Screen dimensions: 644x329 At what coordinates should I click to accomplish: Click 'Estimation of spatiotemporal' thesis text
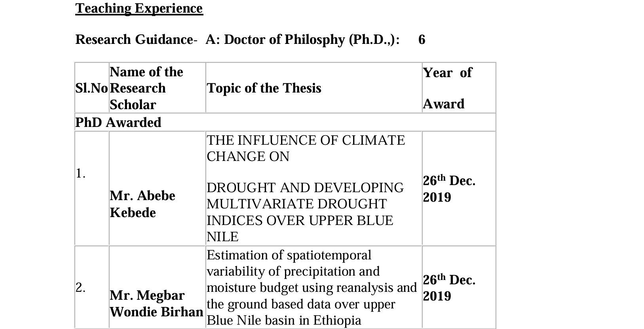[289, 255]
